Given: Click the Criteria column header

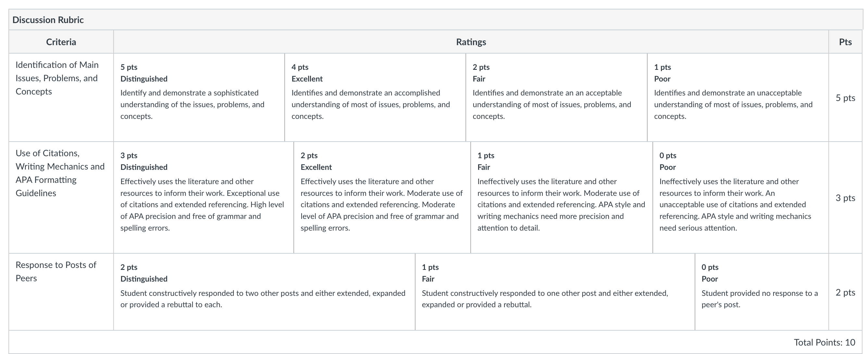Looking at the screenshot, I should click(61, 42).
